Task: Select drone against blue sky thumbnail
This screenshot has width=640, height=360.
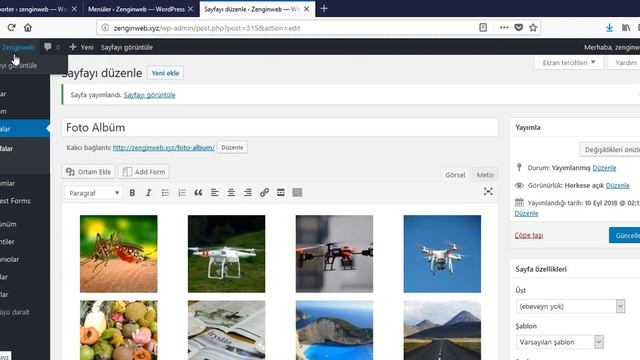Action: 442,253
